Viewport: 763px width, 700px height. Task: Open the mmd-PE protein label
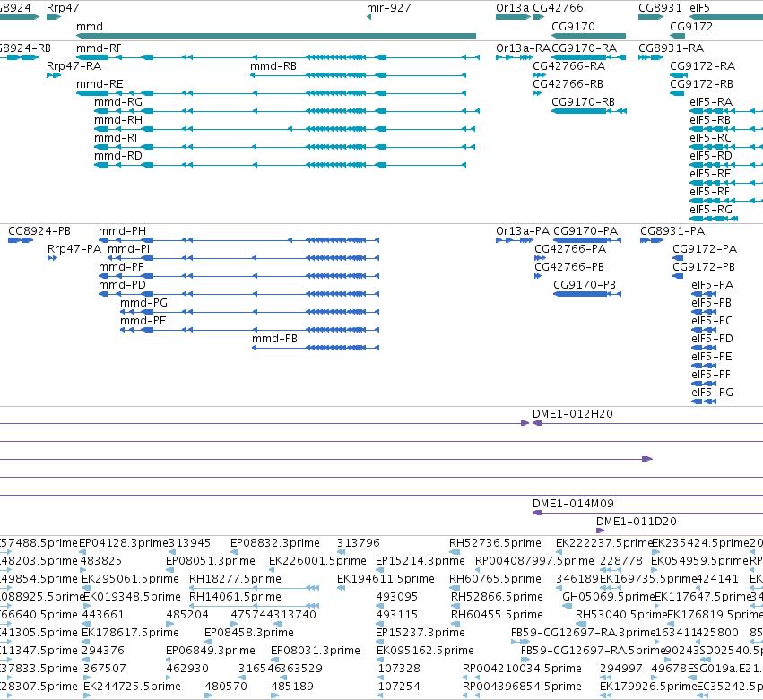pos(143,321)
